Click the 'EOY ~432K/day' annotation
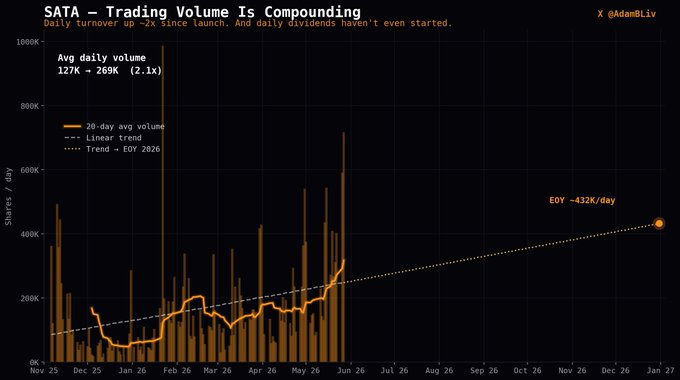Viewport: 680px width, 380px height. coord(582,200)
